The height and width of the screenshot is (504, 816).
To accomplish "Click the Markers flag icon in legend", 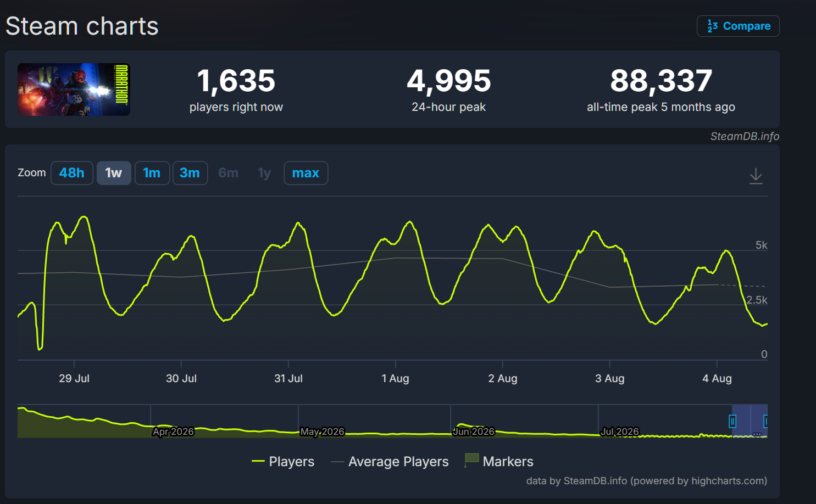I will coord(471,461).
